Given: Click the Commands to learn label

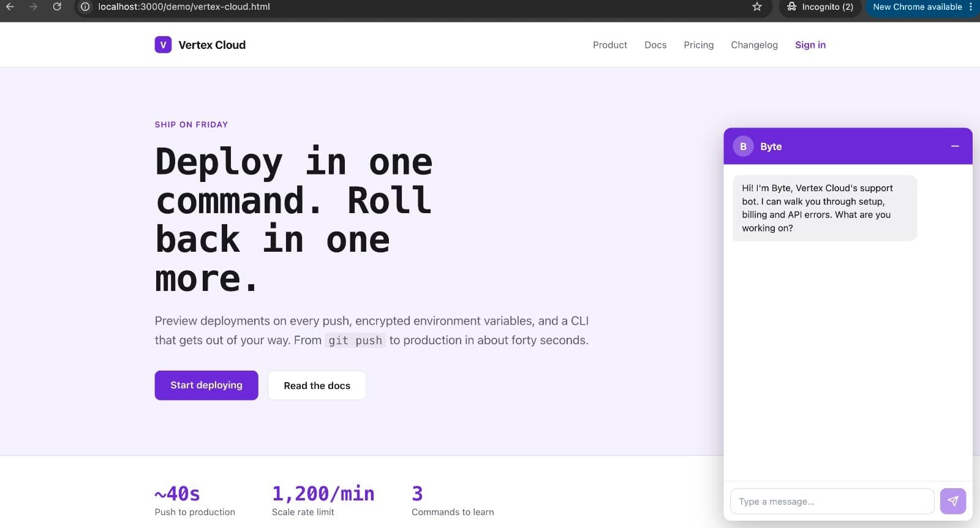Looking at the screenshot, I should (453, 512).
